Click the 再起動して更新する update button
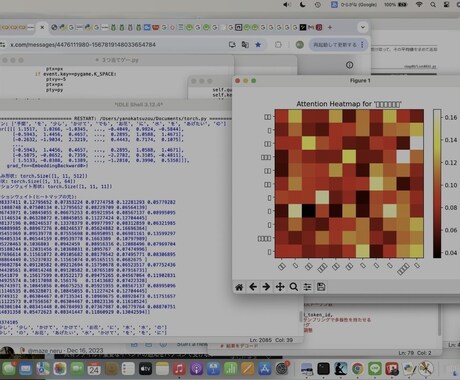The width and height of the screenshot is (460, 380). (335, 45)
